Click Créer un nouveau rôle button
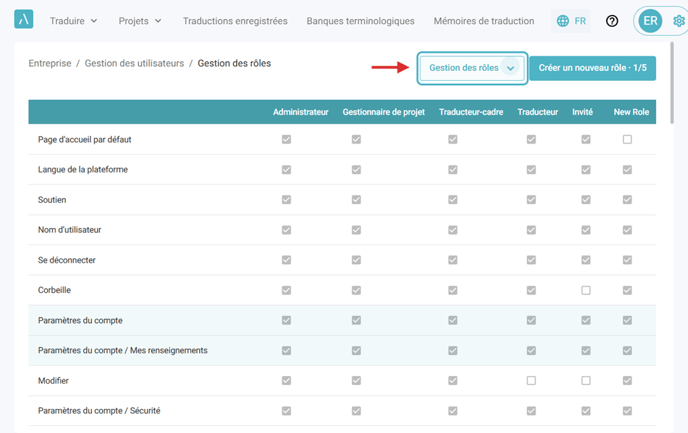Image resolution: width=688 pixels, height=433 pixels. coord(592,68)
